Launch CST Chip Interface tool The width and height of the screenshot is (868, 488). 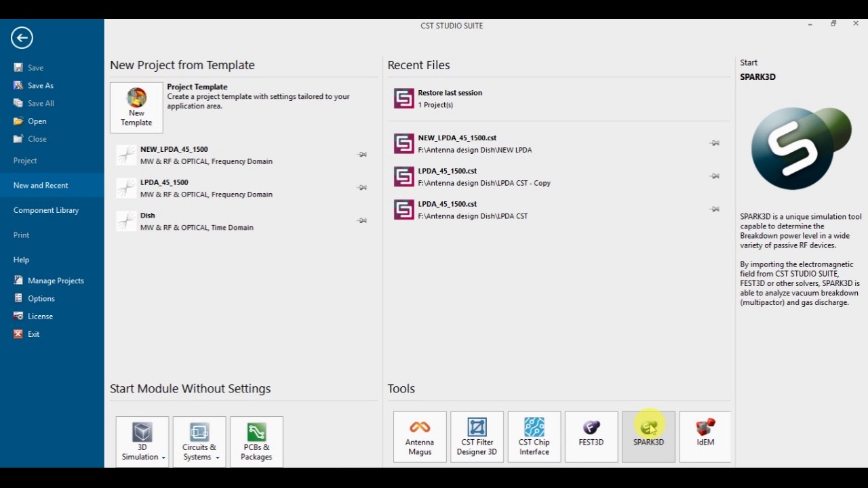[x=534, y=436]
